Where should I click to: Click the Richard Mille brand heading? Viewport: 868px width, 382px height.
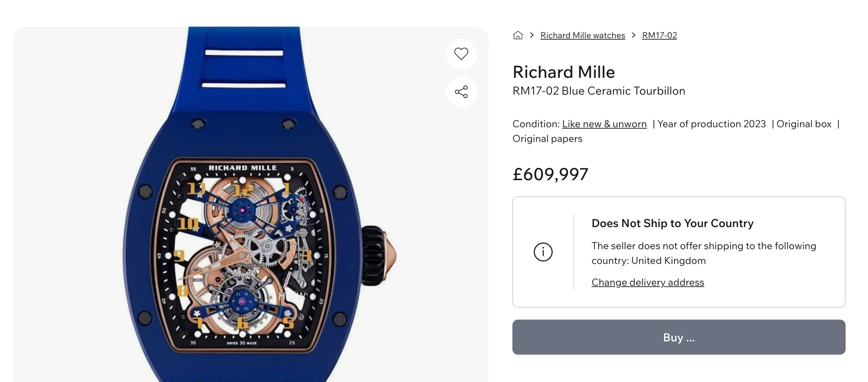[563, 72]
